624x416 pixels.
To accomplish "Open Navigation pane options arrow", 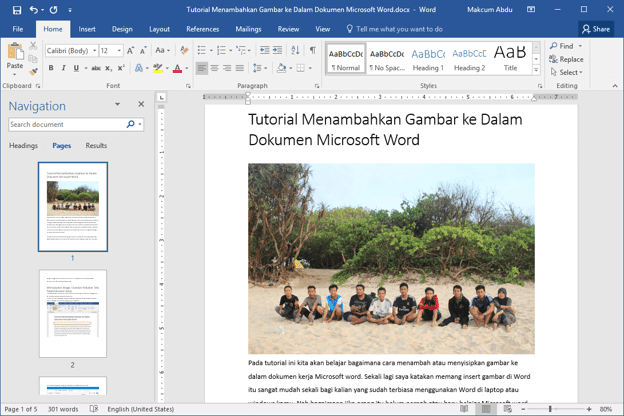I will 117,104.
